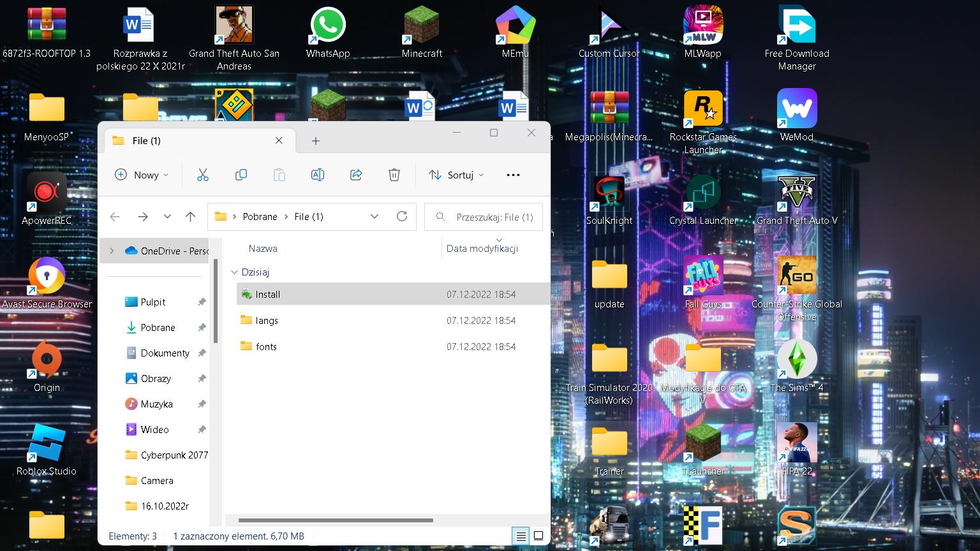
Task: Click the Nowy button
Action: (x=141, y=175)
